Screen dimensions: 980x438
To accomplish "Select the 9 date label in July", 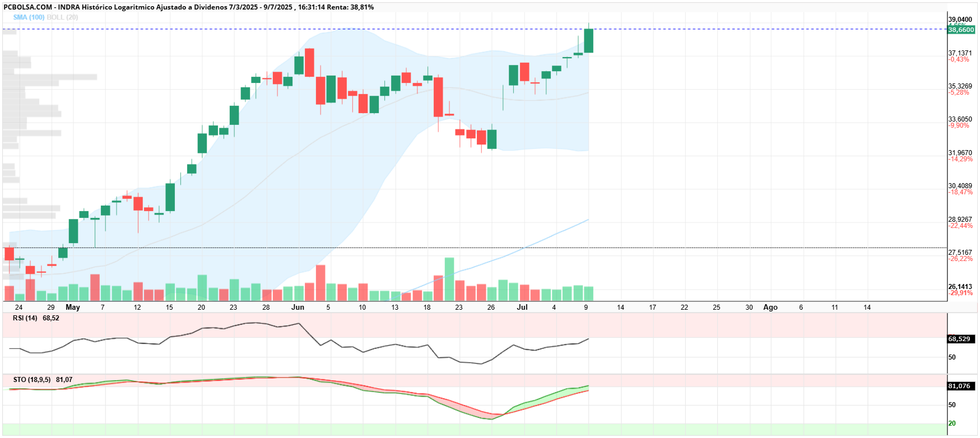I will click(586, 307).
